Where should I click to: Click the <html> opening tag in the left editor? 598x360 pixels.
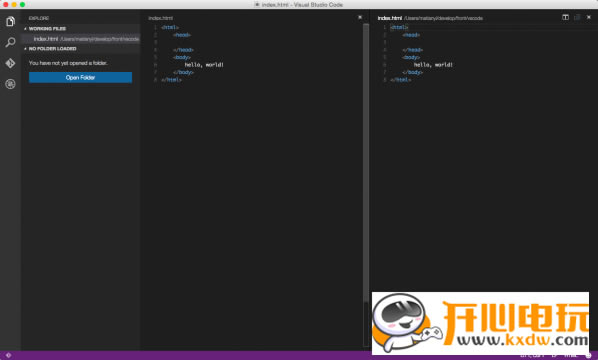170,27
